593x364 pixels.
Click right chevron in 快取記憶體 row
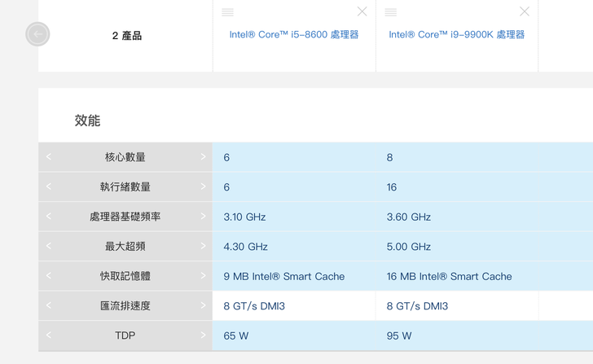coord(203,275)
